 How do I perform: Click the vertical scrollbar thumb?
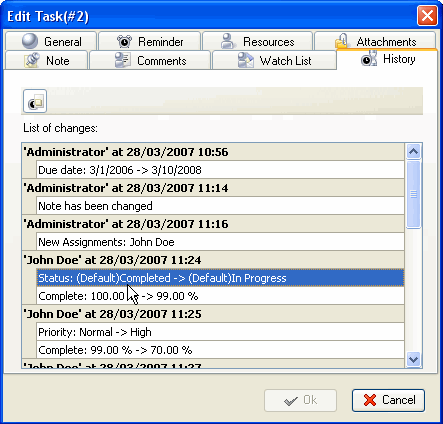pos(413,194)
